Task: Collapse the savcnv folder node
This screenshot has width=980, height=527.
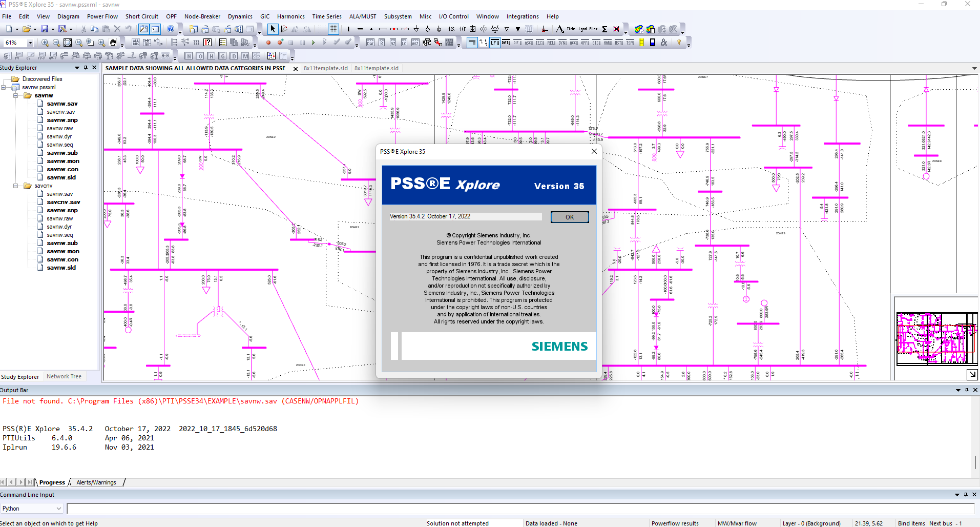Action: (16, 186)
